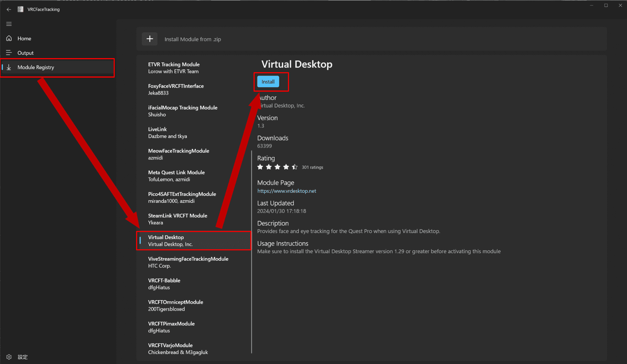The width and height of the screenshot is (627, 364).
Task: Select the VRCFT-Babble module
Action: point(164,284)
